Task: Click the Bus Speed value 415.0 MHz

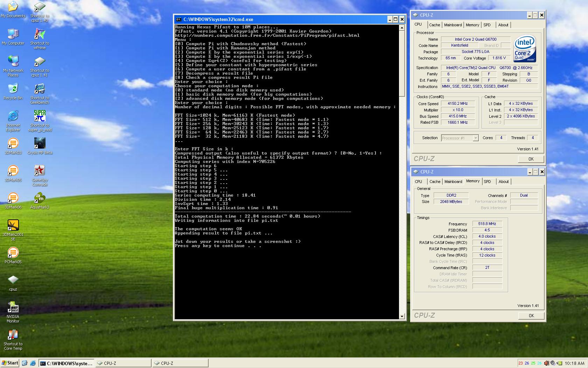Action: 457,116
